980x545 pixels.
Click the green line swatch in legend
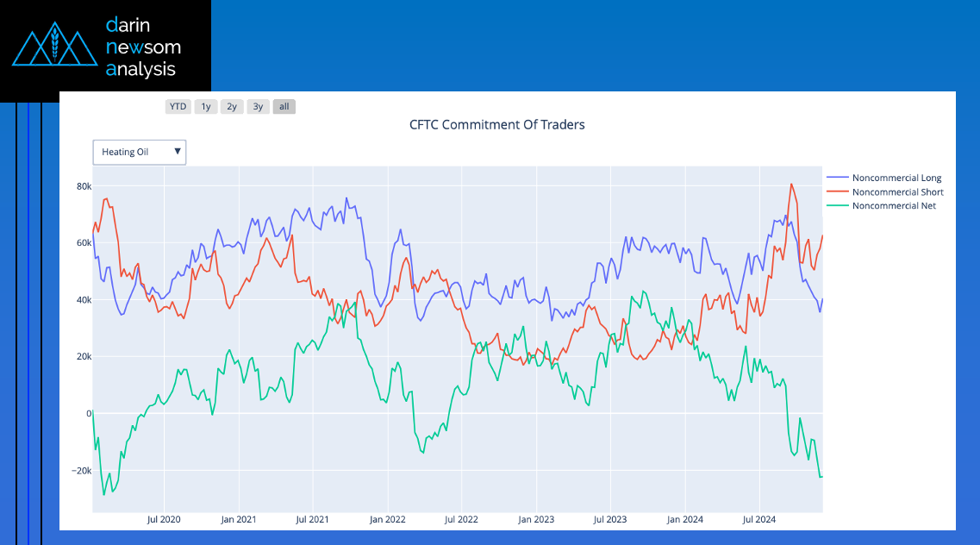837,206
